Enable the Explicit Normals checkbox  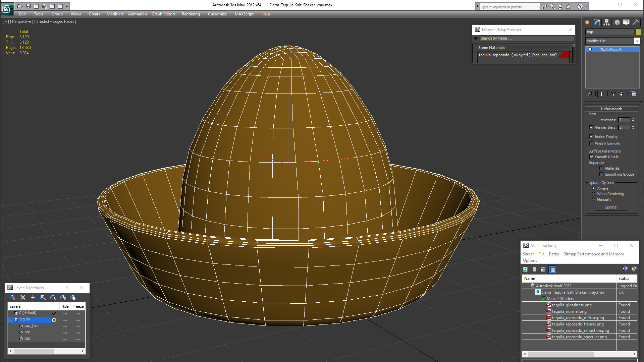tap(591, 144)
